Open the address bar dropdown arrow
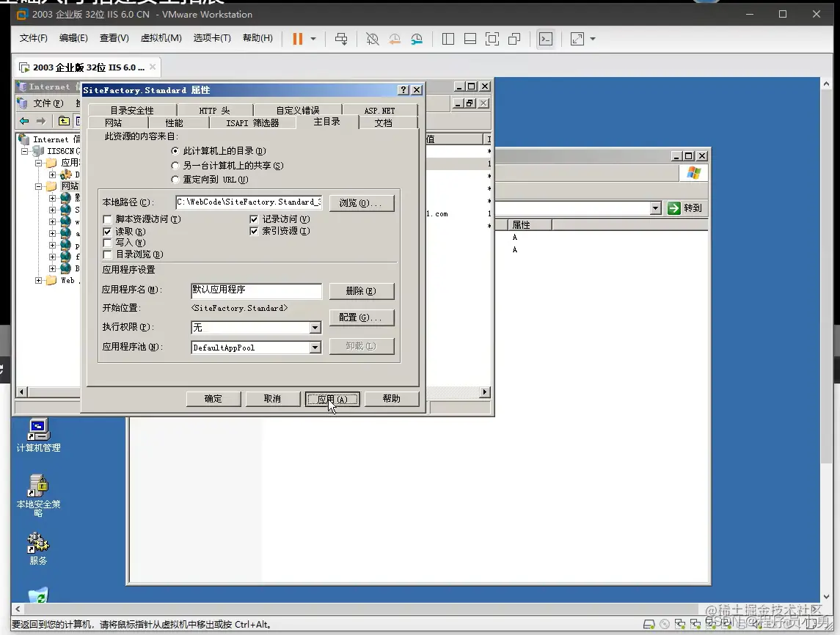The width and height of the screenshot is (840, 635). tap(656, 208)
